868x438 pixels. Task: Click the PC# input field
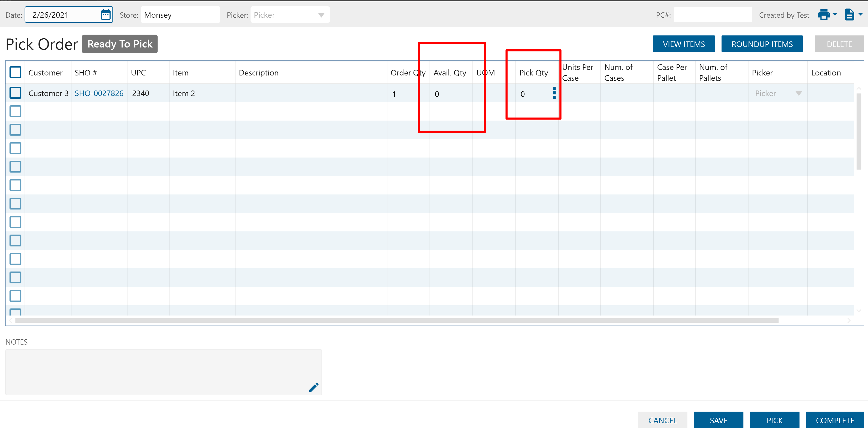tap(712, 15)
